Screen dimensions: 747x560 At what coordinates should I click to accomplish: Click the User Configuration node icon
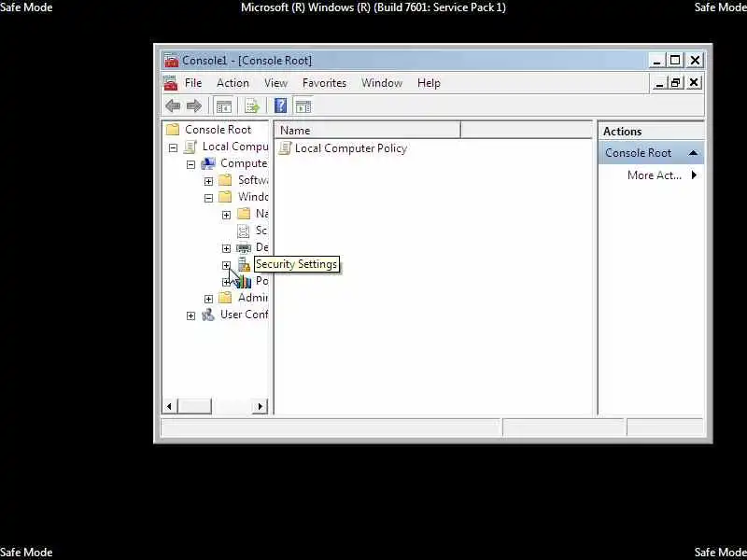click(x=207, y=315)
